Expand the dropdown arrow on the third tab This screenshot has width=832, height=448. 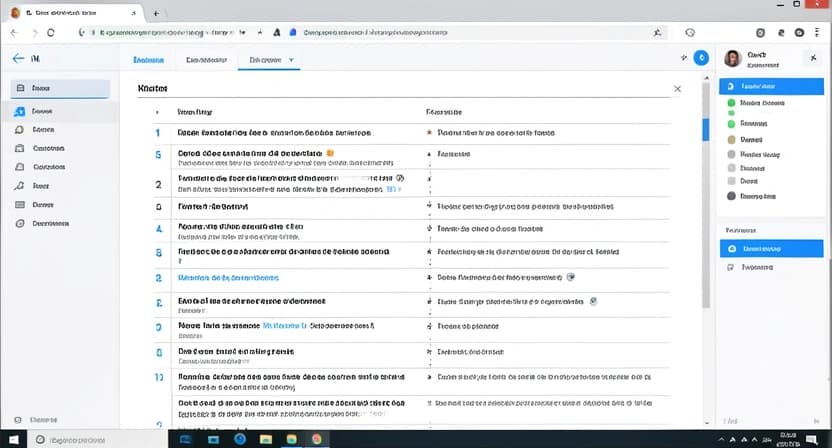291,60
